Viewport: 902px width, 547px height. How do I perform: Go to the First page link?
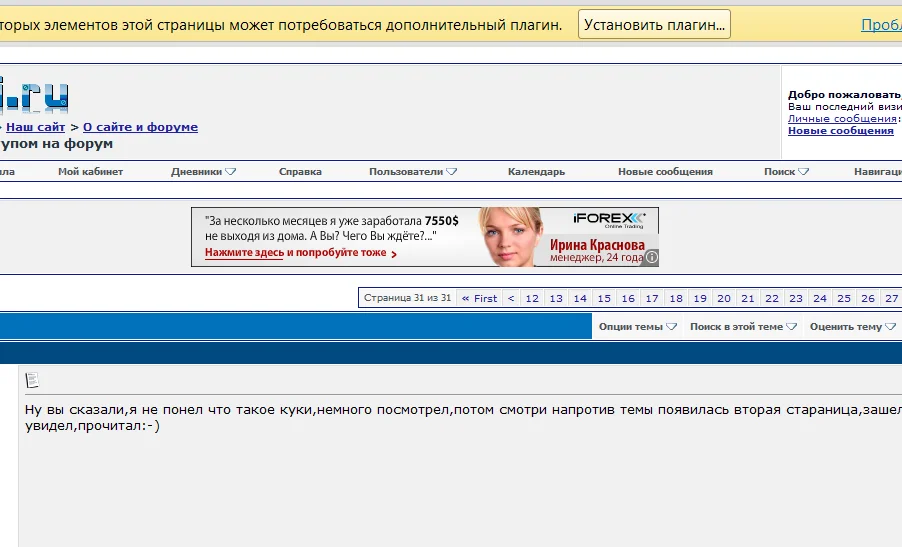(479, 298)
